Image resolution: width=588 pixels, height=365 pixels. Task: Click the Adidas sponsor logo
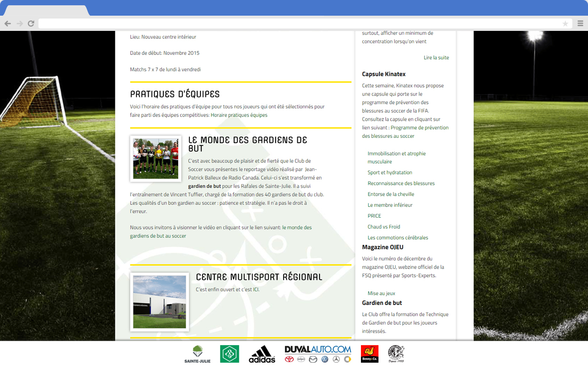point(262,354)
